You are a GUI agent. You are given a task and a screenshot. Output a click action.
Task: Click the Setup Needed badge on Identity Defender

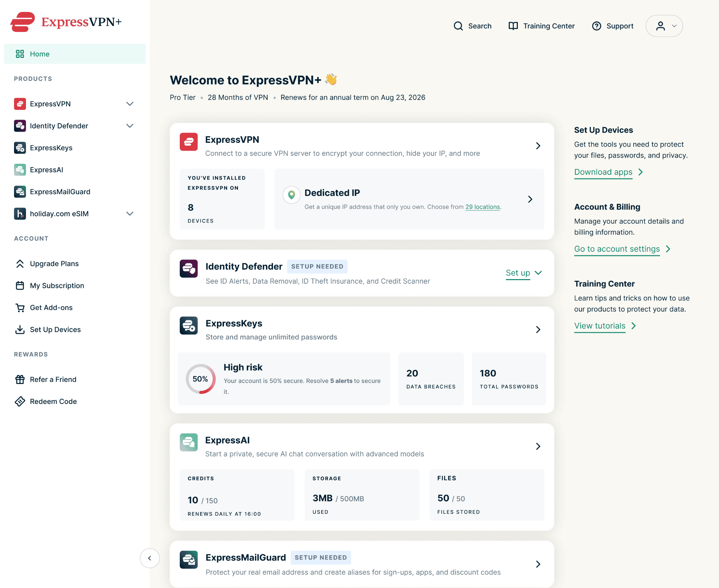click(317, 266)
